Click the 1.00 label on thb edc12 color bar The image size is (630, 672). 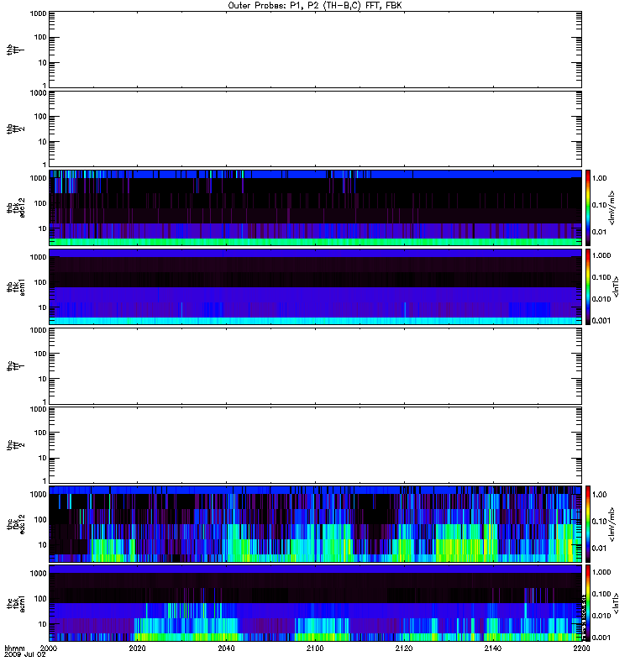tap(599, 178)
